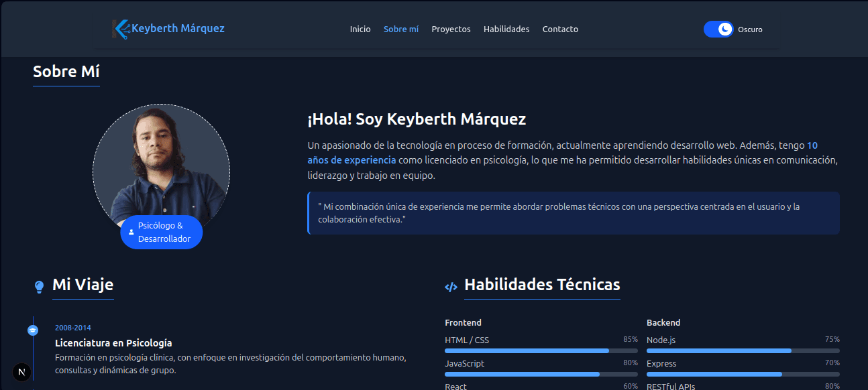Screen dimensions: 868x390
Task: Click the Oscuro label next to the switch
Action: 751,29
